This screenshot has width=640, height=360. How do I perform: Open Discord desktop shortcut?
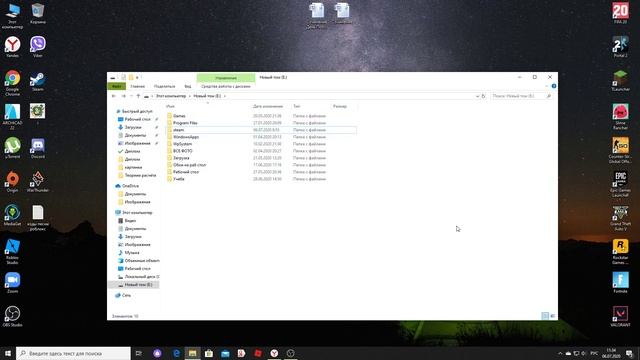38,148
